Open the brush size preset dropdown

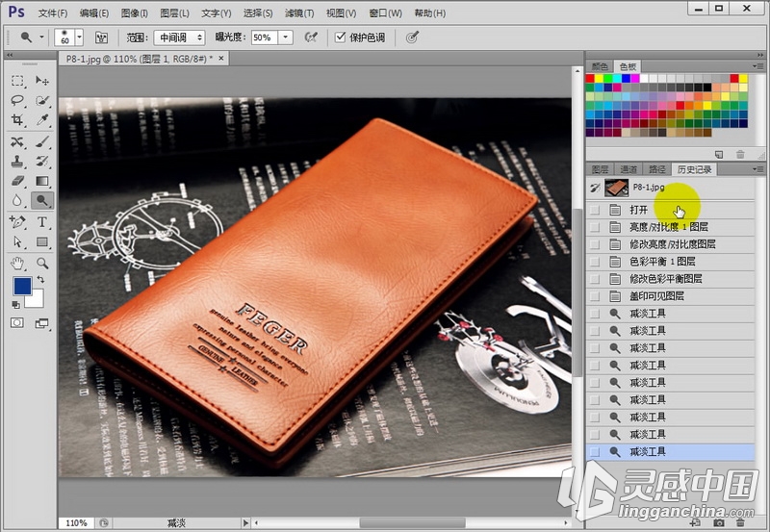pyautogui.click(x=79, y=38)
